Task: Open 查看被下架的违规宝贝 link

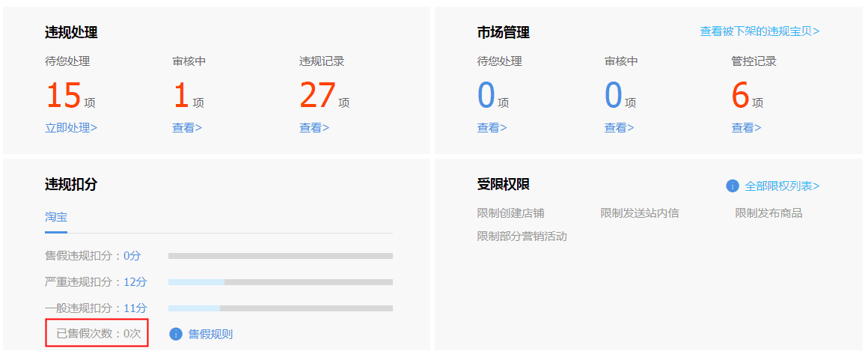Action: [x=759, y=31]
